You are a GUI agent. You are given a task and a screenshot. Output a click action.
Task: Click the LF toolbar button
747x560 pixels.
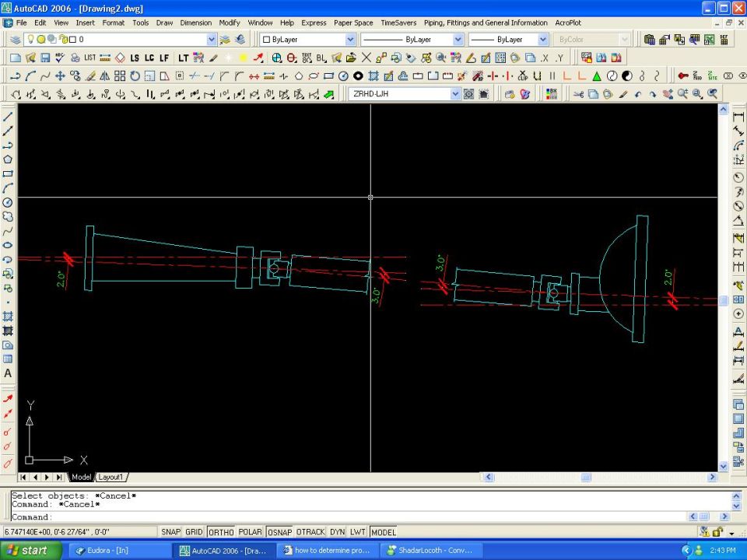click(x=164, y=58)
